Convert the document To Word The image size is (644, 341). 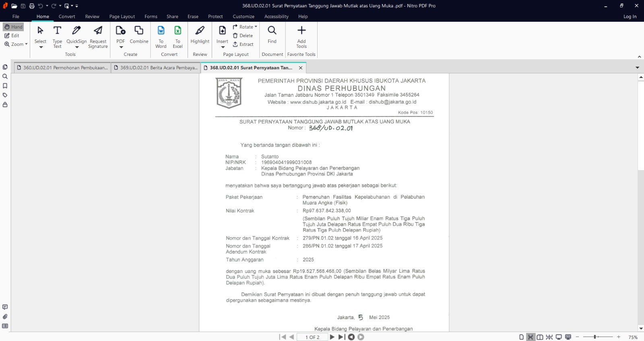(x=161, y=37)
